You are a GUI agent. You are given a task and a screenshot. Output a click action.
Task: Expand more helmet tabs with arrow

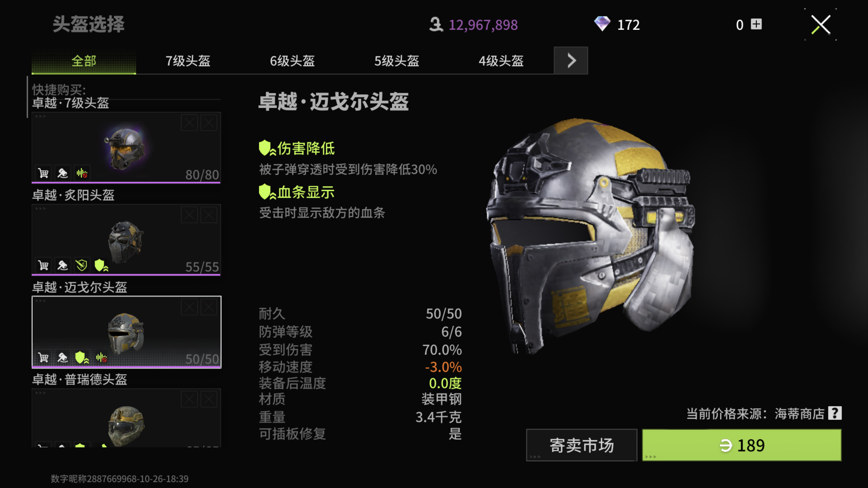click(571, 61)
